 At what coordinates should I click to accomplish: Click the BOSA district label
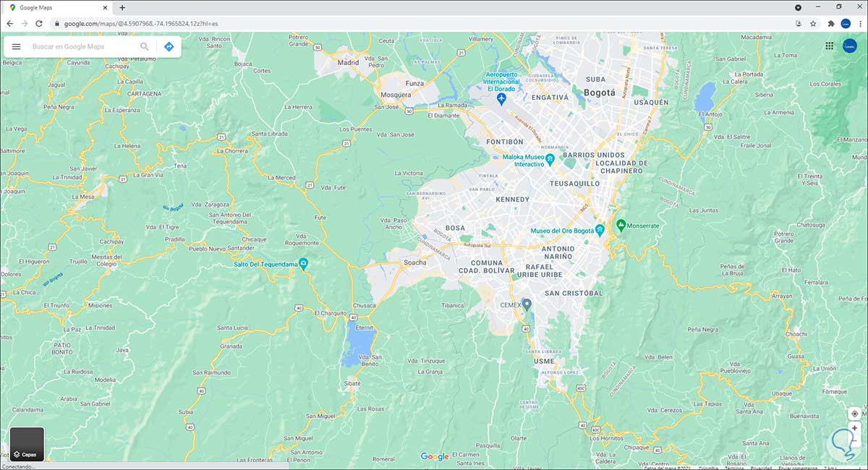[x=455, y=228]
